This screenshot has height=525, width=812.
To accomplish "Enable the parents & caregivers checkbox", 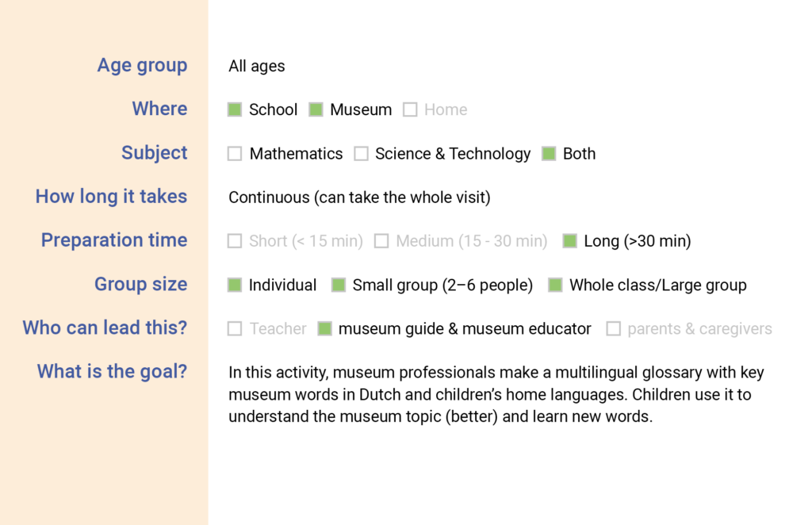I will click(x=613, y=328).
